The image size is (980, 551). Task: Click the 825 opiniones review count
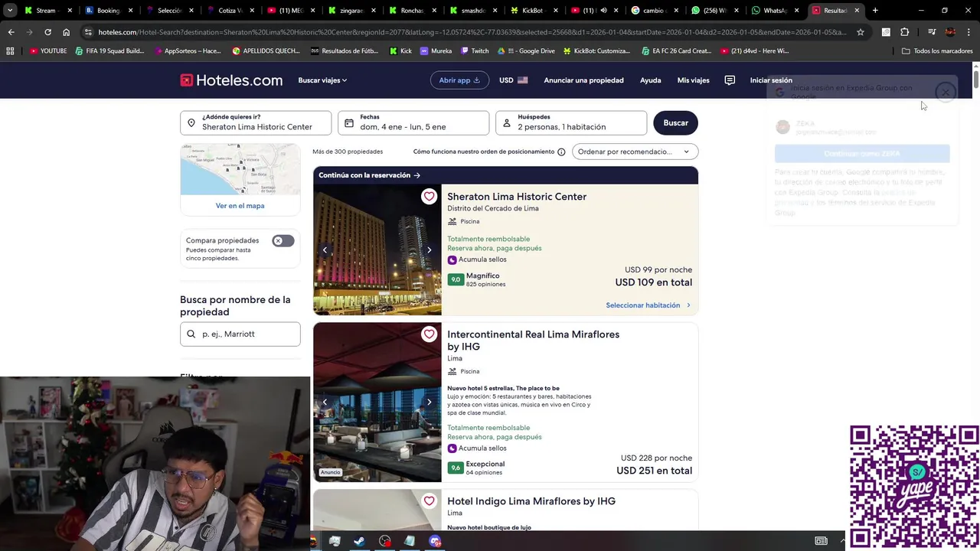485,284
